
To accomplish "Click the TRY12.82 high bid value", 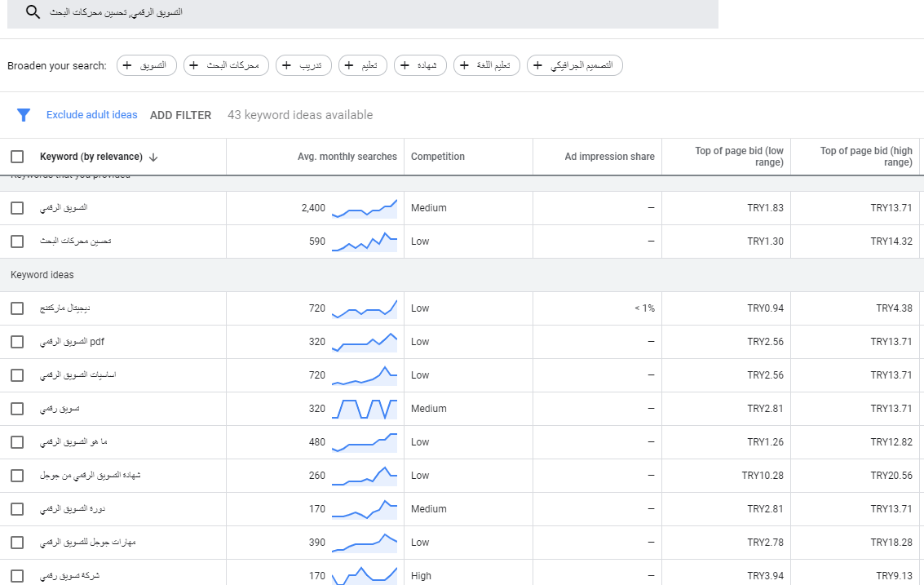I will [891, 441].
